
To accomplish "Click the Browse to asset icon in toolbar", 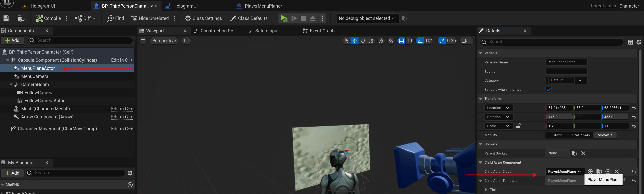I will tap(21, 18).
